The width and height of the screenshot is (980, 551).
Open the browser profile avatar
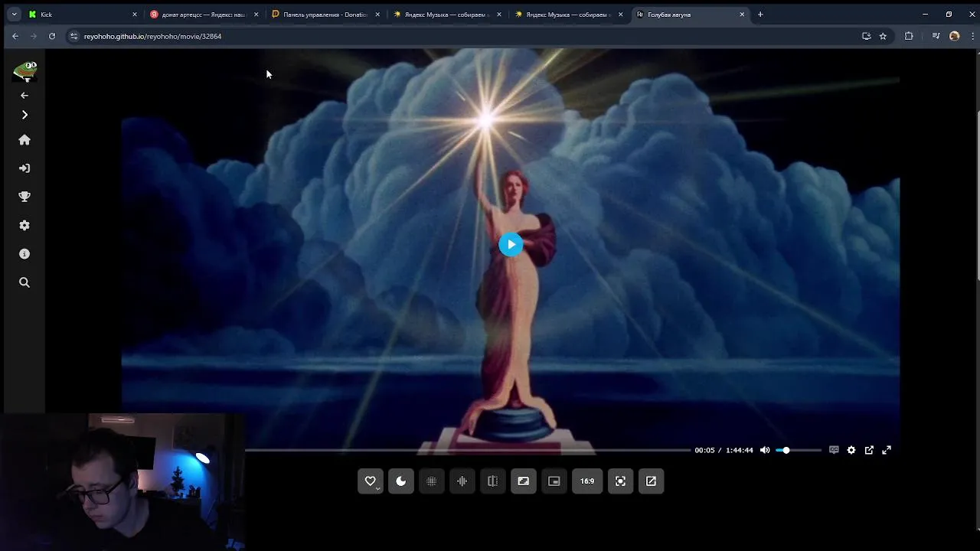point(954,36)
